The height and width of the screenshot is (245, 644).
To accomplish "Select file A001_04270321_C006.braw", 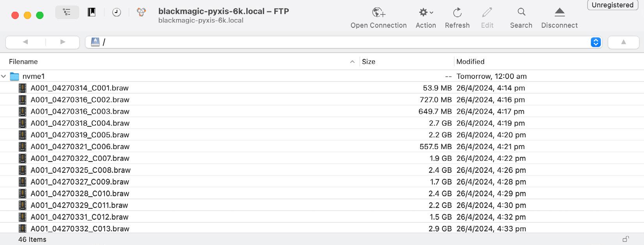I will point(80,147).
